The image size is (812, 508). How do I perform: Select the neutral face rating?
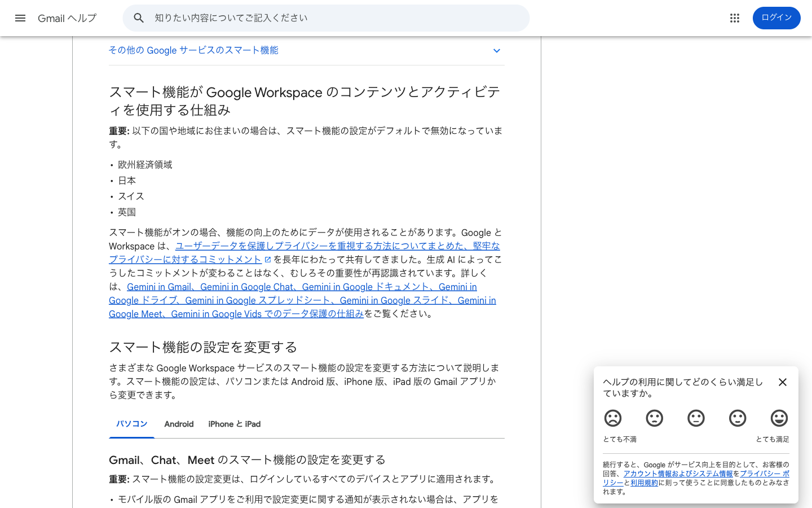pyautogui.click(x=696, y=418)
